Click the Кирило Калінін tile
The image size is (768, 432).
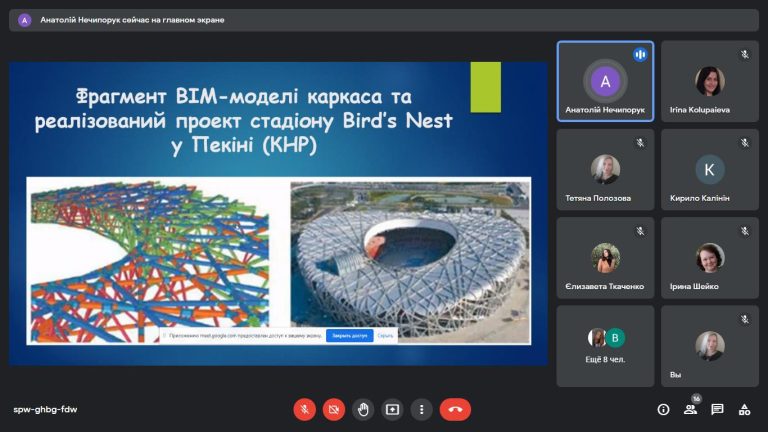tap(710, 169)
